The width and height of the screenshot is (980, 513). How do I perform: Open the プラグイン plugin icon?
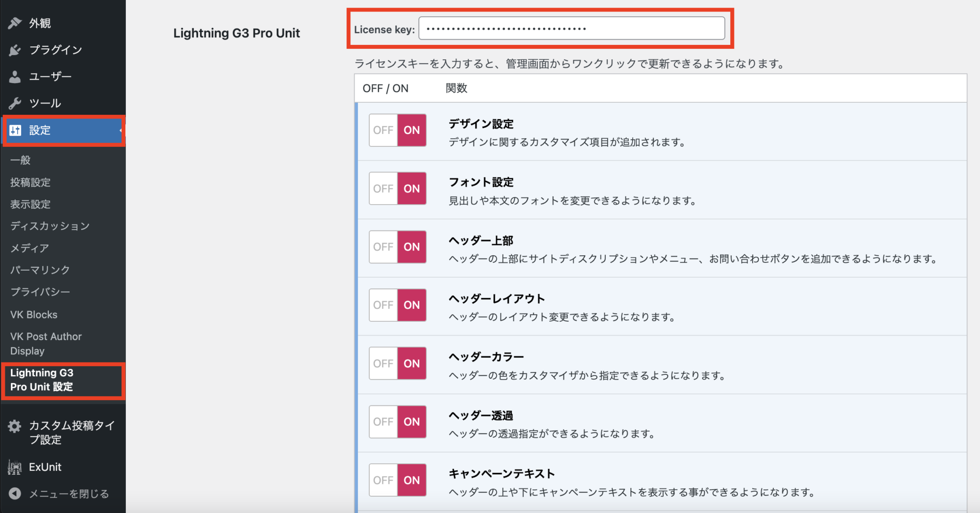coord(16,50)
